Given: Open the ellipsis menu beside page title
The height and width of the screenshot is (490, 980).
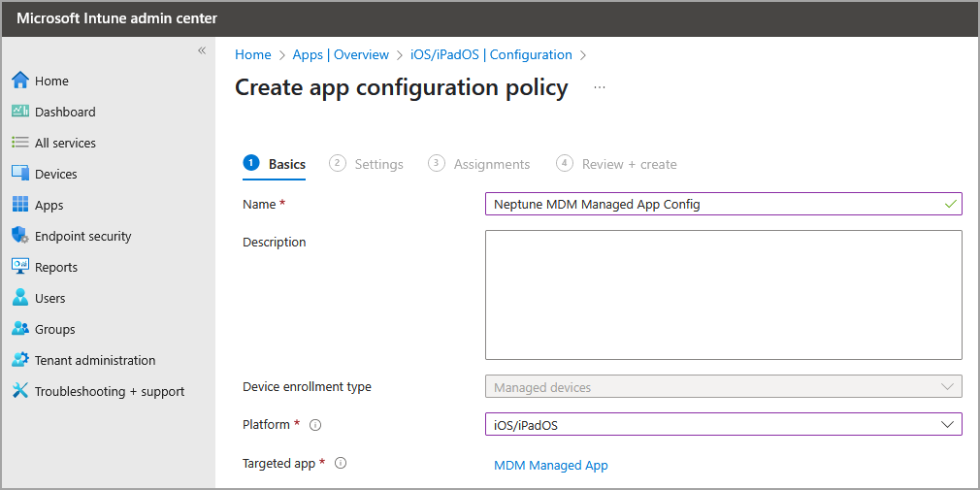Looking at the screenshot, I should tap(600, 88).
